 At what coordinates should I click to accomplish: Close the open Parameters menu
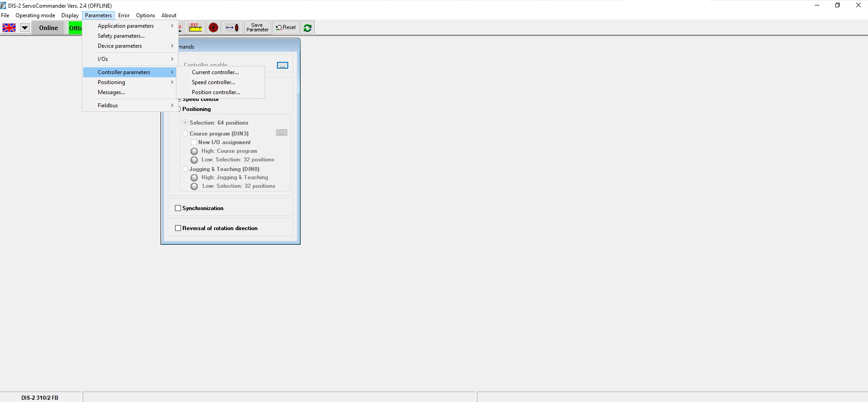tap(98, 15)
